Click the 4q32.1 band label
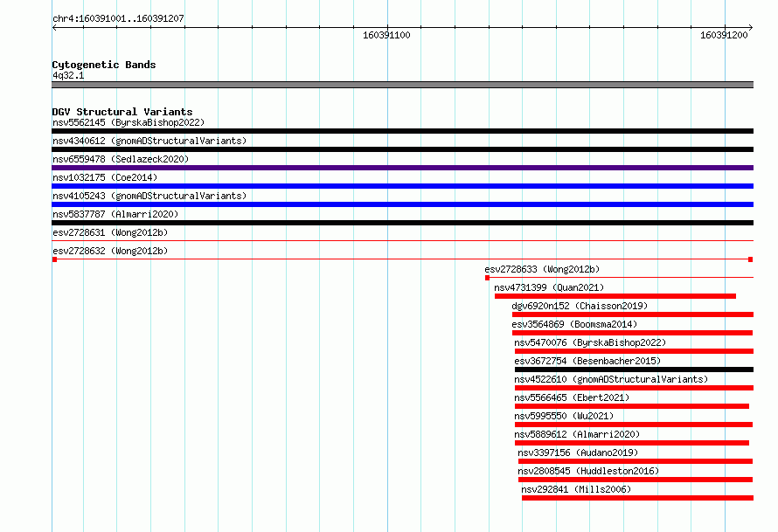778x532 pixels. pos(68,75)
